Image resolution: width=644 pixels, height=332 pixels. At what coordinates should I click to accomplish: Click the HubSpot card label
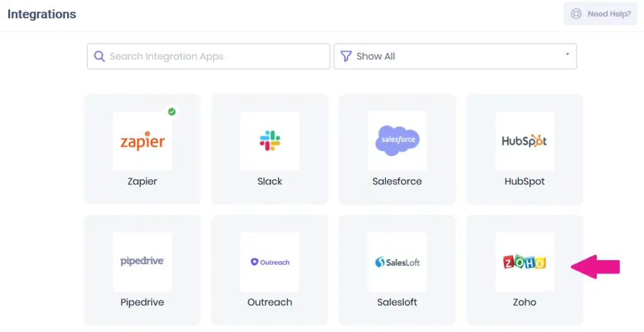click(525, 181)
